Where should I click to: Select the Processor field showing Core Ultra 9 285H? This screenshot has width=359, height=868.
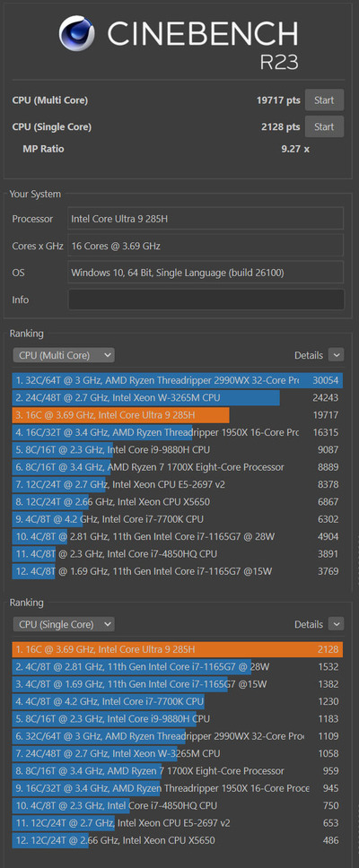[x=206, y=219]
